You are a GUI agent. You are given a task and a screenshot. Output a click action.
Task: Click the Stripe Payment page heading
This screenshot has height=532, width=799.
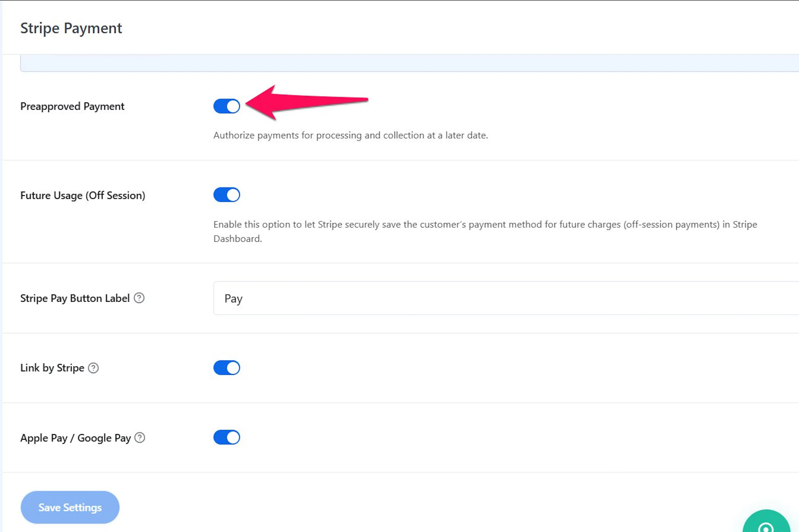71,28
